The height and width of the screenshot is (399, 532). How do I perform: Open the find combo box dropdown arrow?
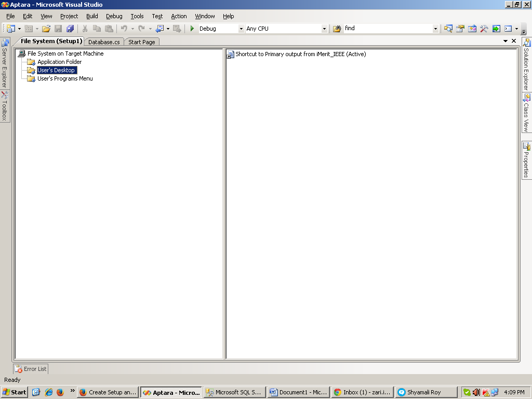click(435, 29)
